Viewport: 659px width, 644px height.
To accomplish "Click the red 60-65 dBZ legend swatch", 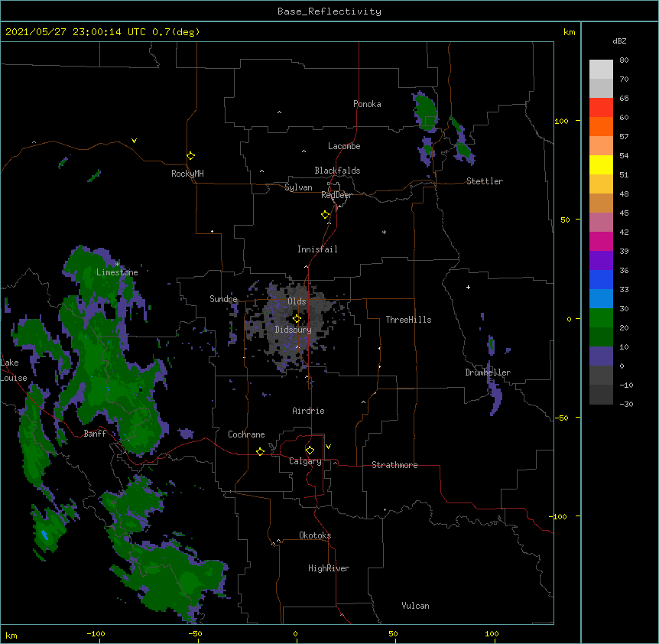I will pyautogui.click(x=601, y=108).
